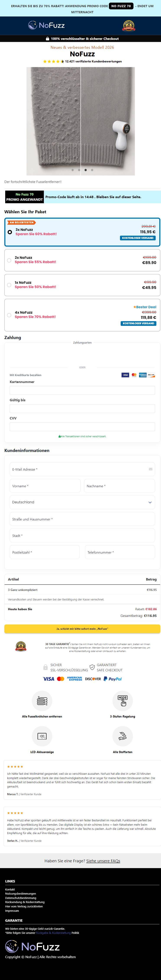Open the Deutschland country dropdown
Screen dimensions: 161x980
point(82,502)
